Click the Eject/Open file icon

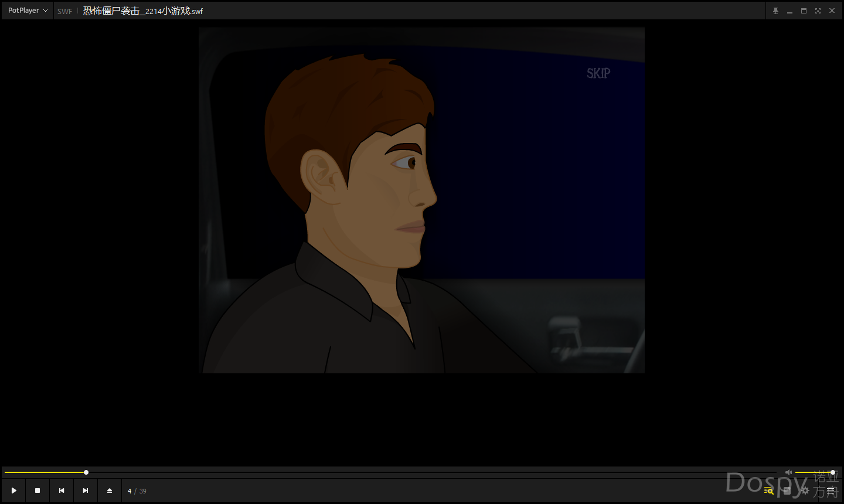pos(110,491)
